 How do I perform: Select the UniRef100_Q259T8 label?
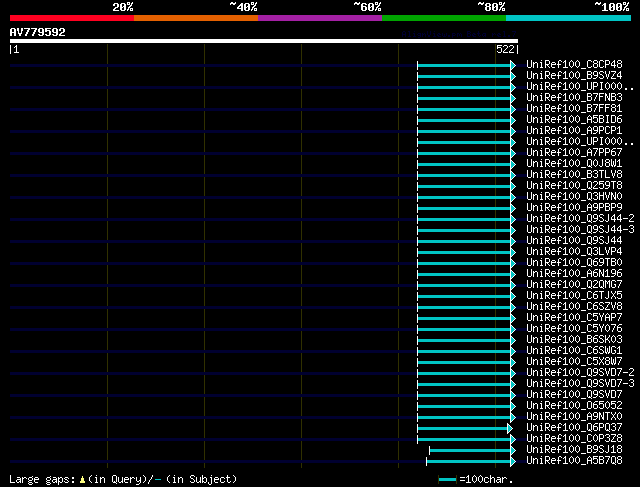tap(574, 185)
